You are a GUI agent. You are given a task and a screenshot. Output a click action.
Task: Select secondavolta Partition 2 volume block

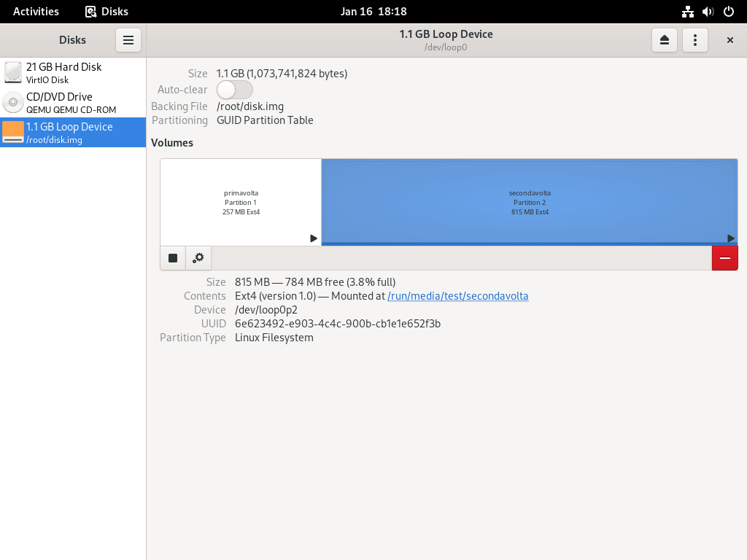tap(530, 203)
